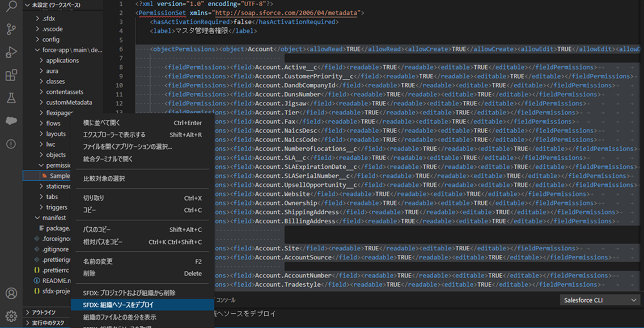
Task: Select the README info file icon
Action: tap(36, 281)
